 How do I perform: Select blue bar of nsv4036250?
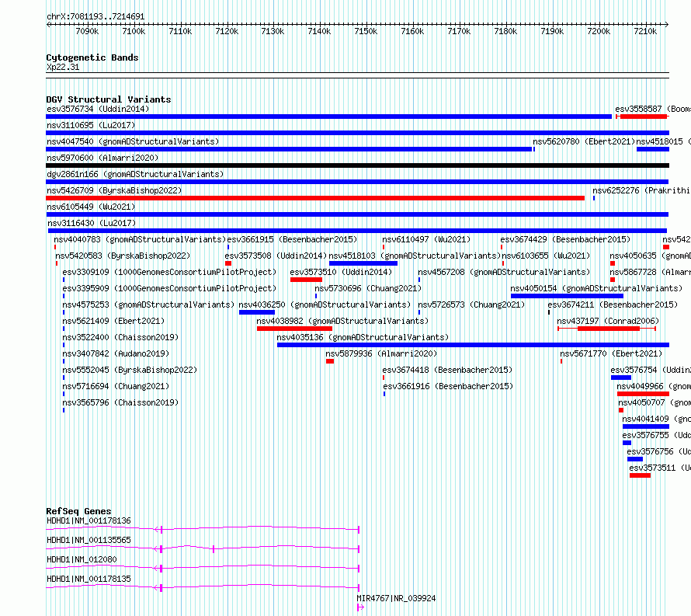257,312
